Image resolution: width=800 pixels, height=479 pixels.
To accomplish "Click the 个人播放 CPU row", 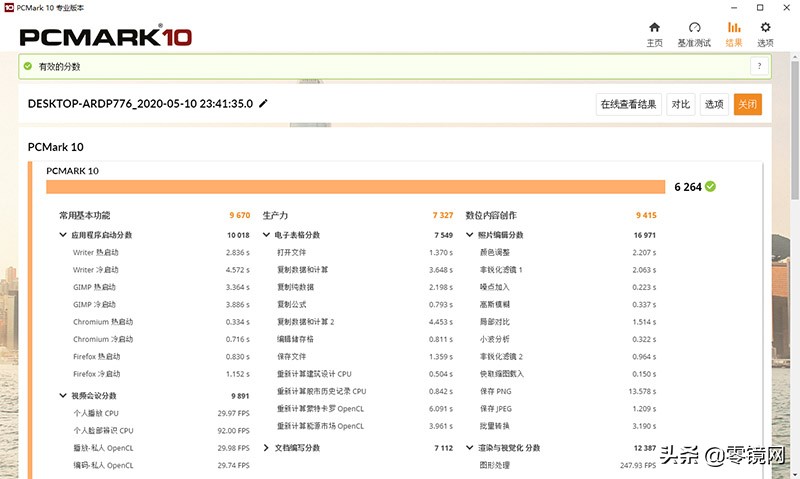I will click(161, 413).
